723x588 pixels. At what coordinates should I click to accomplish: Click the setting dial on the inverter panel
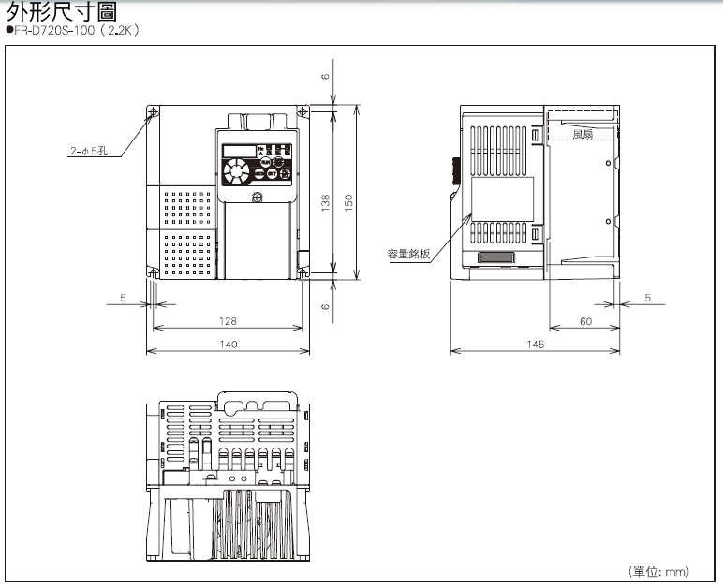[x=237, y=171]
